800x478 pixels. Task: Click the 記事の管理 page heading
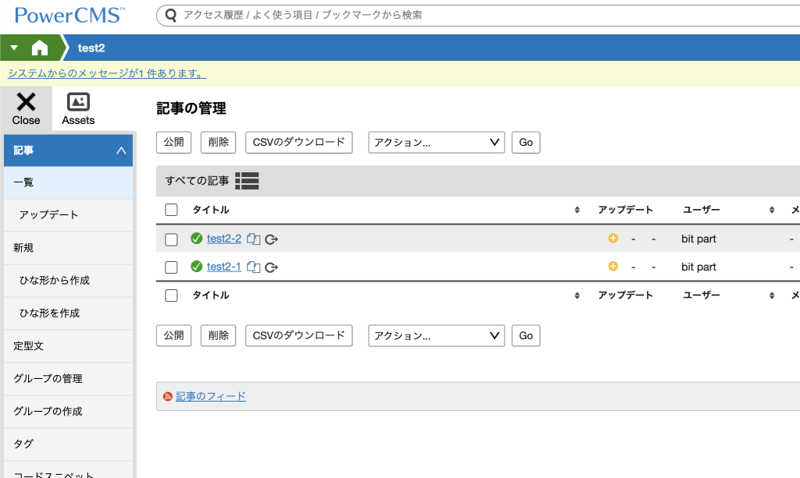191,108
